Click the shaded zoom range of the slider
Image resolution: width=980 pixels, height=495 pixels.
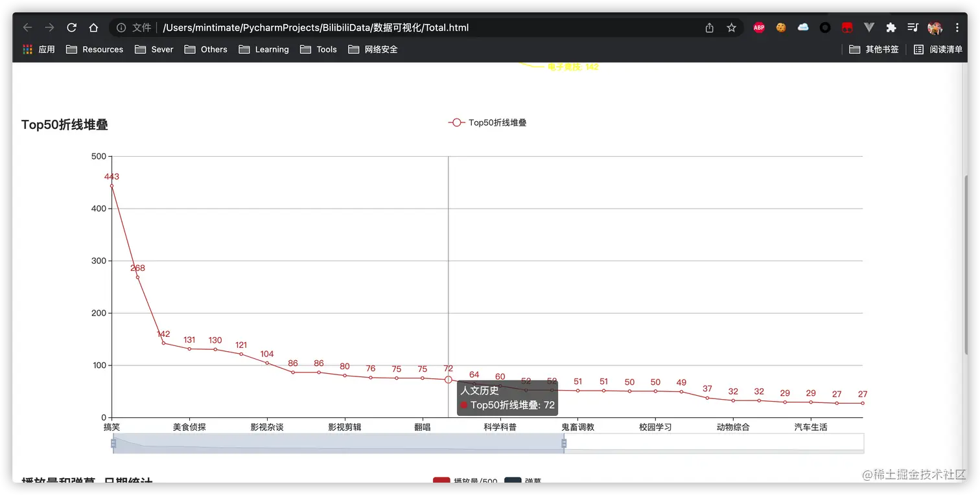338,443
